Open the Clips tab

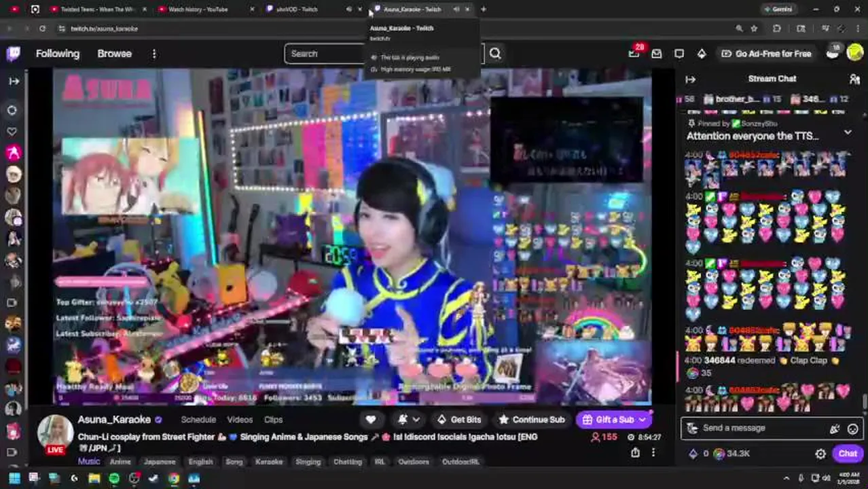coord(273,420)
